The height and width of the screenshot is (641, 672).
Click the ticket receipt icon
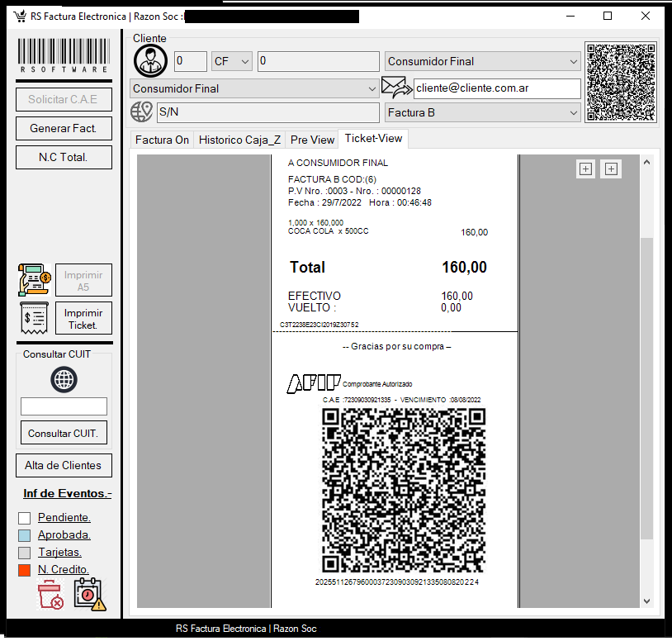(34, 318)
